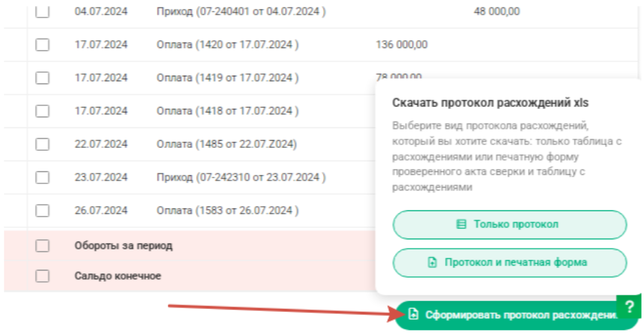Click heading Скачать протокол расхождений xls

point(491,103)
